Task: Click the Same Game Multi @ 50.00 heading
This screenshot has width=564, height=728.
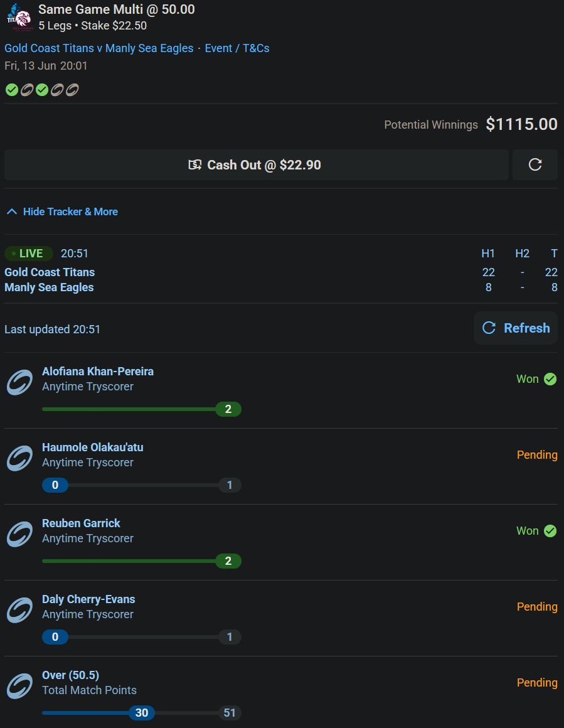Action: tap(117, 9)
